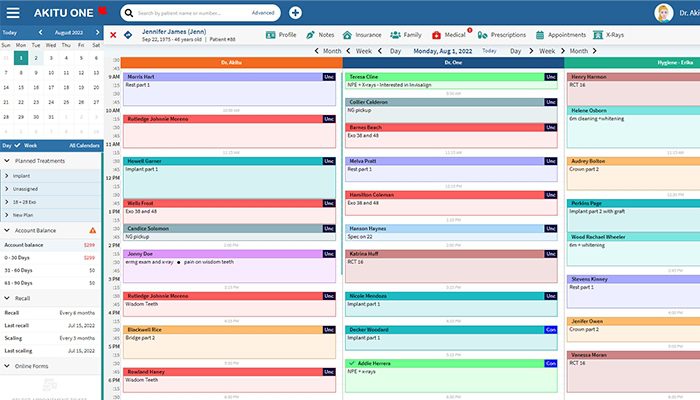Toggle Unc status on Teresa Cline appointment
Screen dimensions: 700x400
click(x=551, y=77)
